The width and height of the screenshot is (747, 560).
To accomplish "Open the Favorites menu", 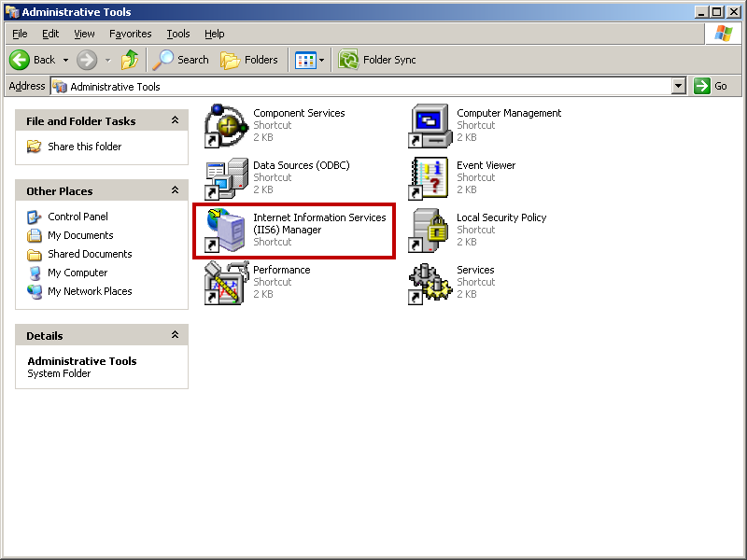I will [x=130, y=34].
